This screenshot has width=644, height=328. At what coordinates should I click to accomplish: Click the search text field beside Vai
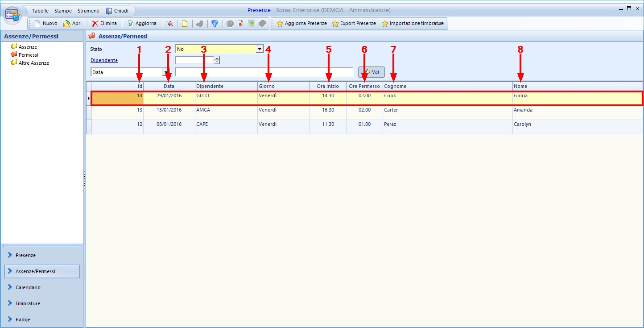tap(264, 72)
